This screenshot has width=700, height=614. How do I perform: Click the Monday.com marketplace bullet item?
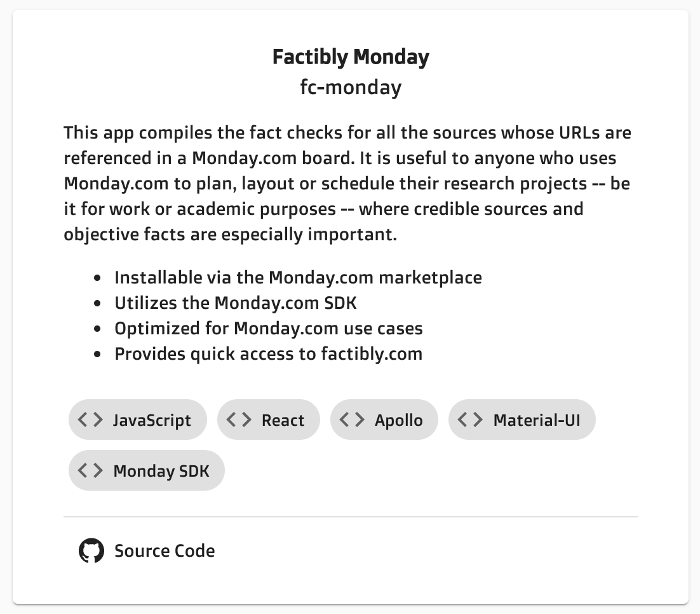[298, 278]
